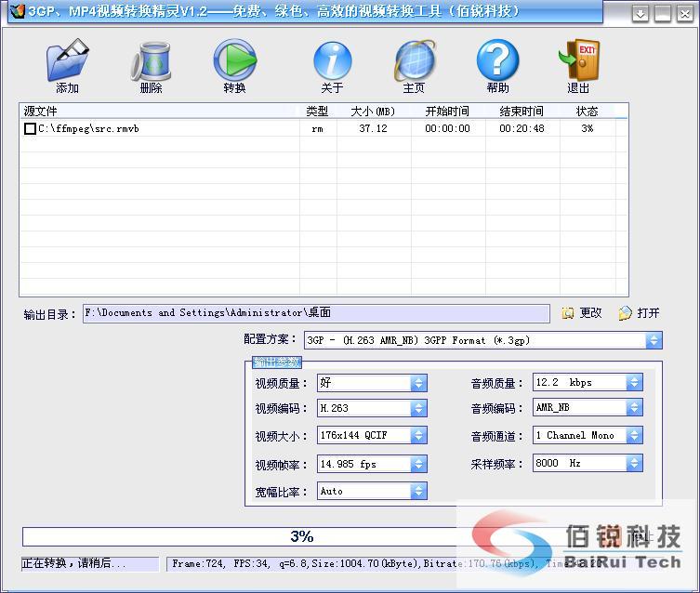
Task: Click the 状态 column header
Action: [x=588, y=111]
